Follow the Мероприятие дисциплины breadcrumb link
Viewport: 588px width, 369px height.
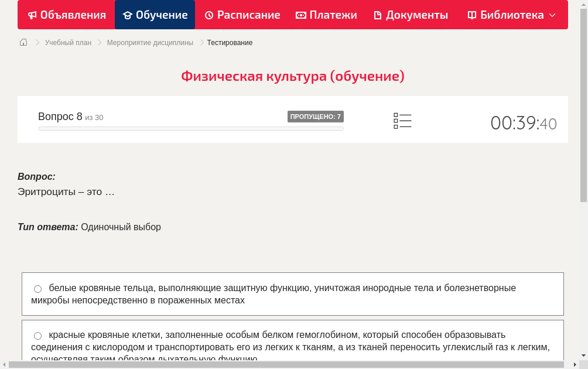click(150, 43)
